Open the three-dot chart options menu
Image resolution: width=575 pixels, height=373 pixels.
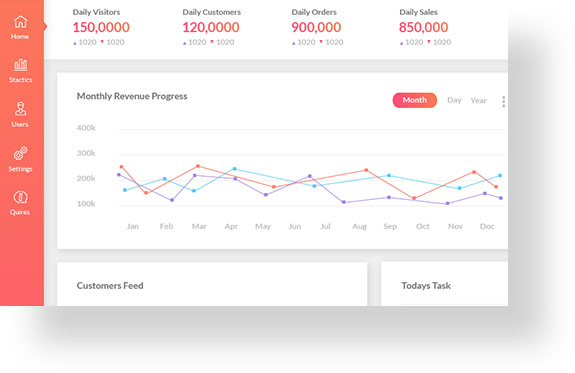pos(503,101)
